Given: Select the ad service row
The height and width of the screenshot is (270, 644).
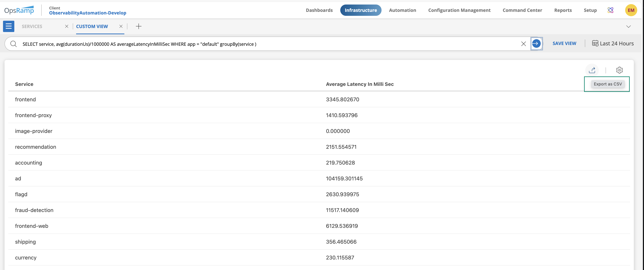Looking at the screenshot, I should (x=319, y=178).
